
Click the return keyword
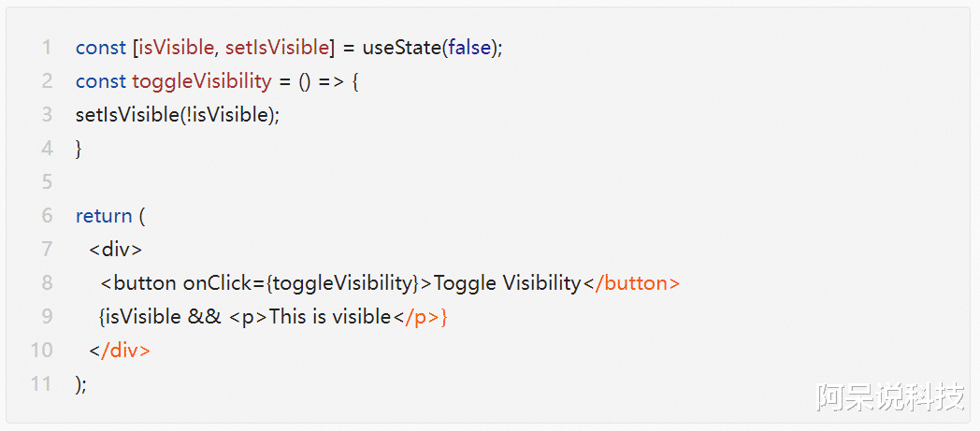point(104,216)
